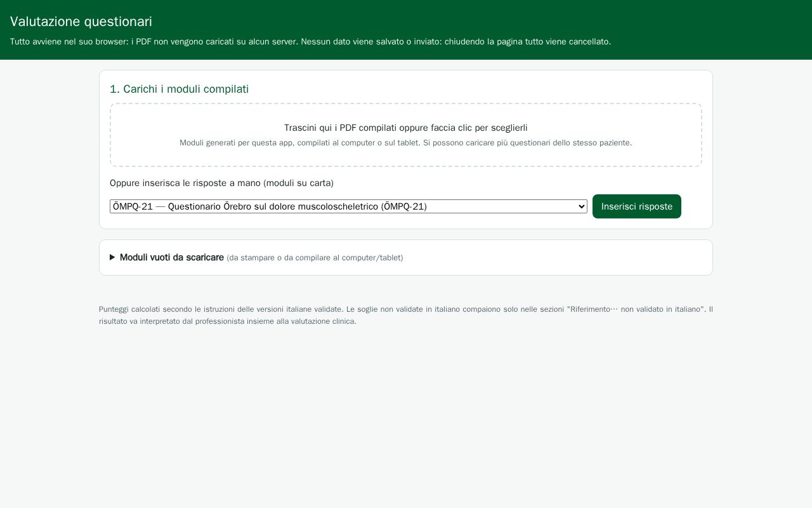Click the '1. Carichi i moduli compilati' heading
The image size is (812, 508).
pyautogui.click(x=179, y=89)
